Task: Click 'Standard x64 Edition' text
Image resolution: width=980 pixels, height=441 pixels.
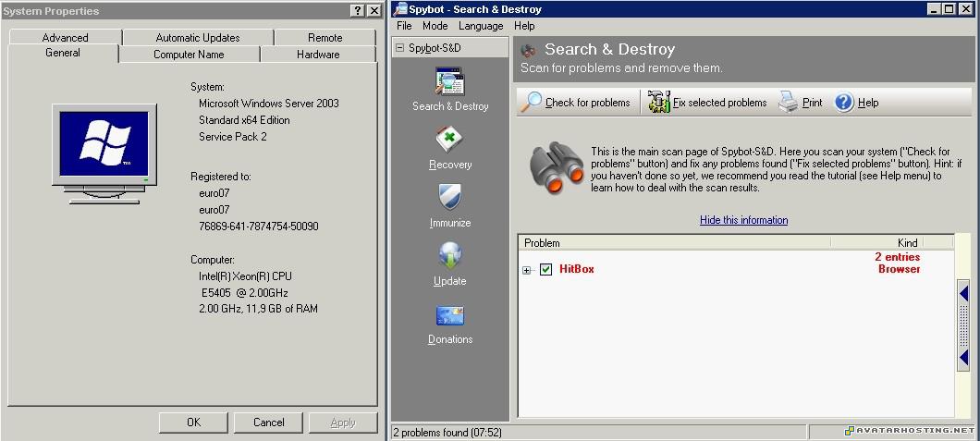Action: coord(244,120)
